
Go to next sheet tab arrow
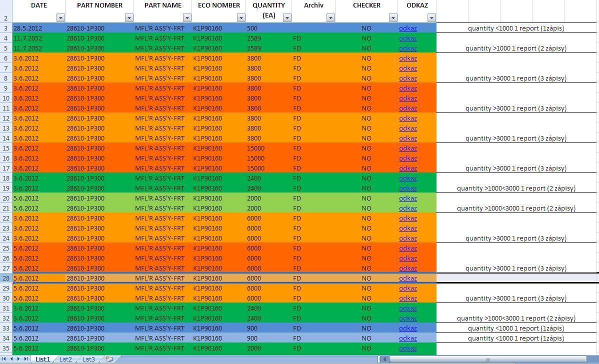18,359
